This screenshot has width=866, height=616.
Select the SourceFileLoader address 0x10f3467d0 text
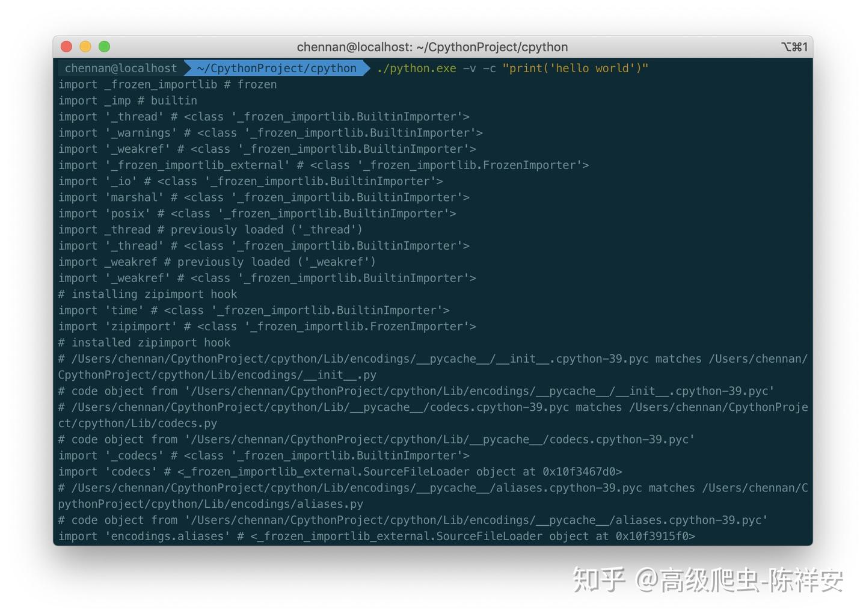click(x=580, y=472)
